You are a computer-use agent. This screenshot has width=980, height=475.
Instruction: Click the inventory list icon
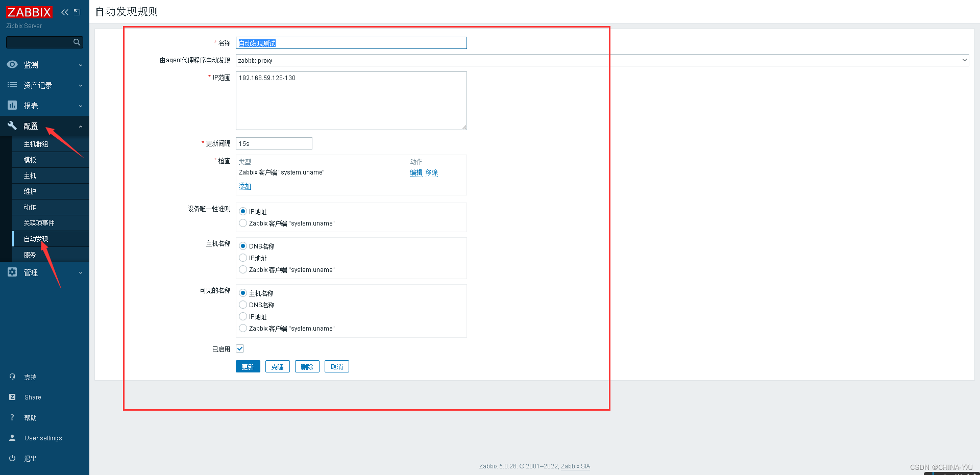(x=12, y=85)
